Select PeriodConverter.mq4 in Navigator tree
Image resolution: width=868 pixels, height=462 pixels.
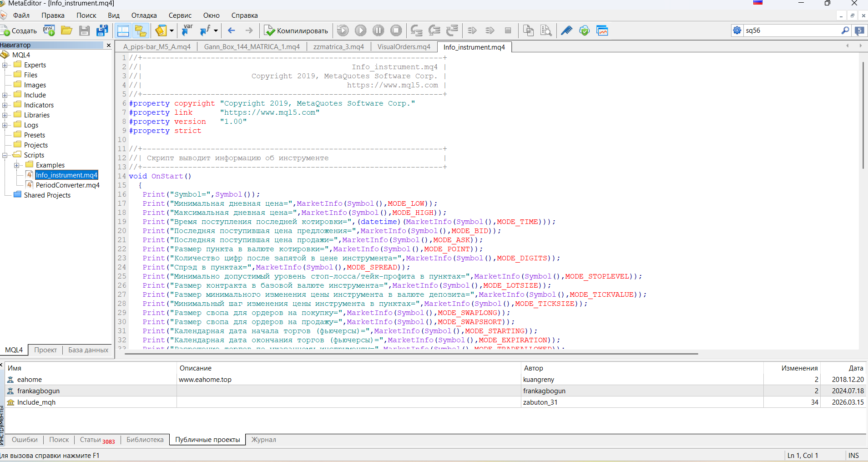[67, 185]
